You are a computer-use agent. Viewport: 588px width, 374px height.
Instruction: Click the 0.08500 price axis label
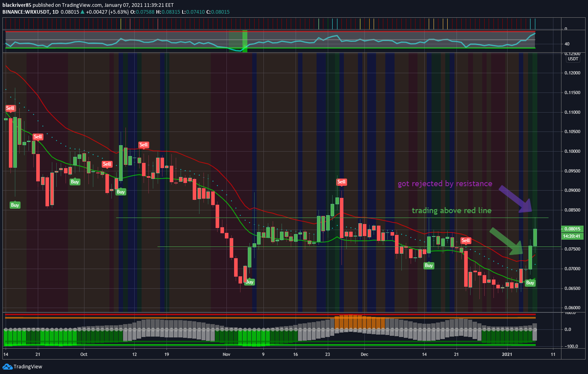(572, 210)
